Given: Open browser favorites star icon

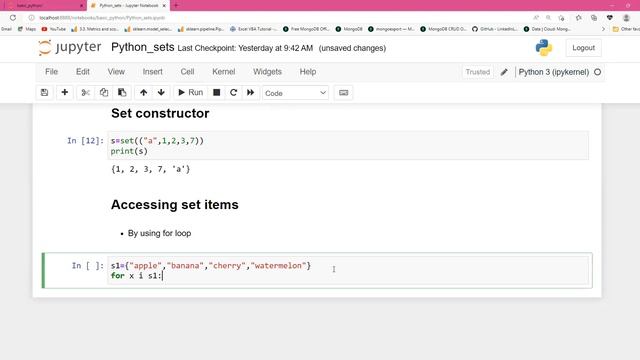Looking at the screenshot, I should coord(578,18).
